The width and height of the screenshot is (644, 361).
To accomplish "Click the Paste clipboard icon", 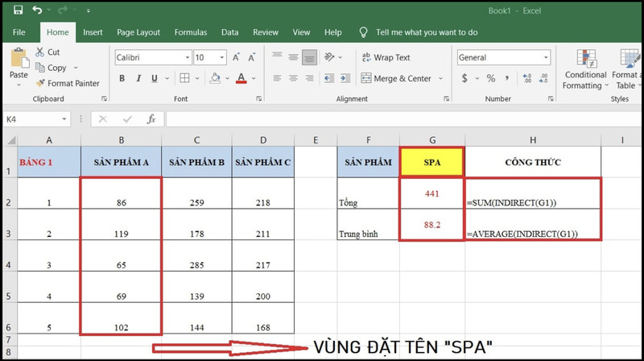I will (x=19, y=58).
